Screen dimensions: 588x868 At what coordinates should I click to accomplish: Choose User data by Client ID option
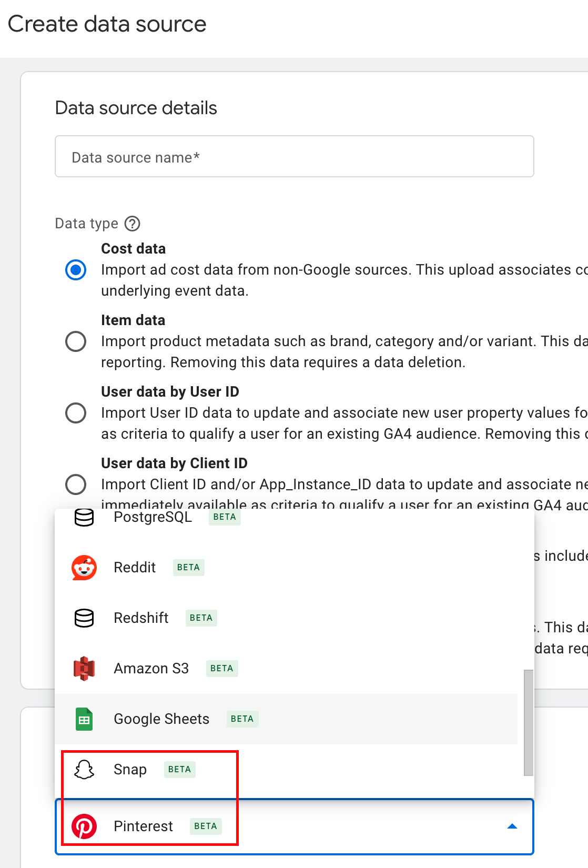tap(76, 485)
